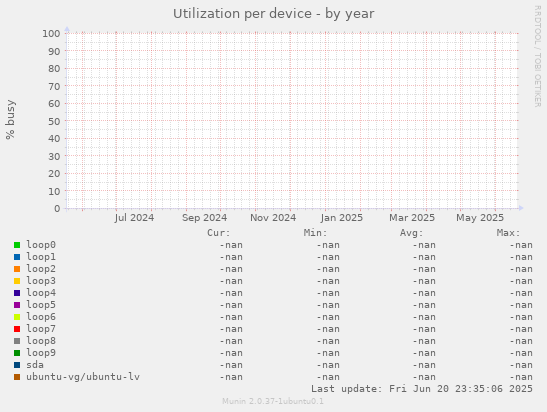The height and width of the screenshot is (412, 547).
Task: Select the sda device label
Action: pyautogui.click(x=35, y=365)
